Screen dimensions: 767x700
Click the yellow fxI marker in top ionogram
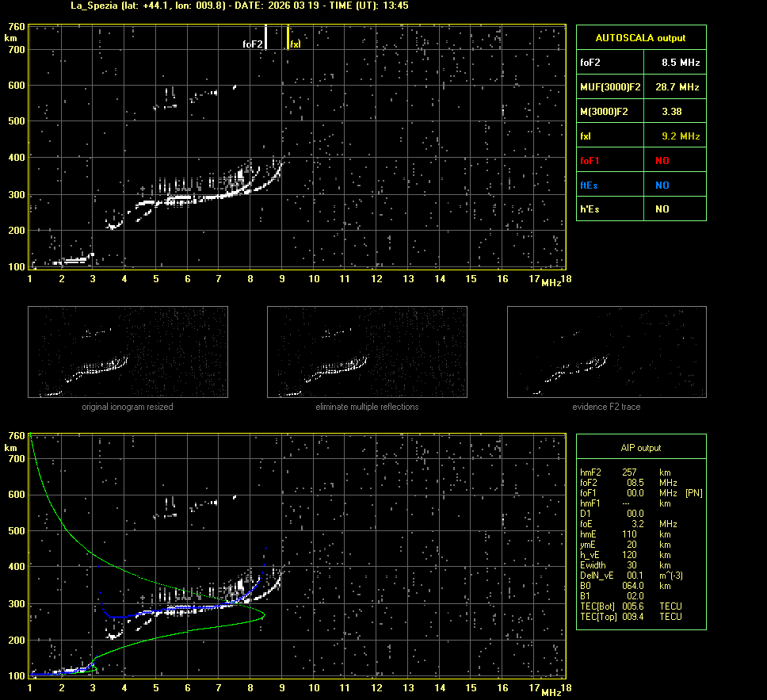(288, 39)
